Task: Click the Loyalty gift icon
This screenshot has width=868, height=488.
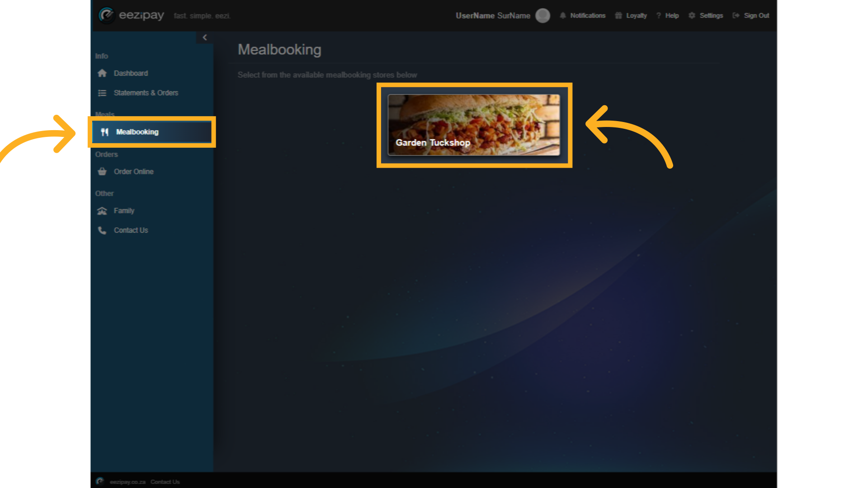Action: 618,15
